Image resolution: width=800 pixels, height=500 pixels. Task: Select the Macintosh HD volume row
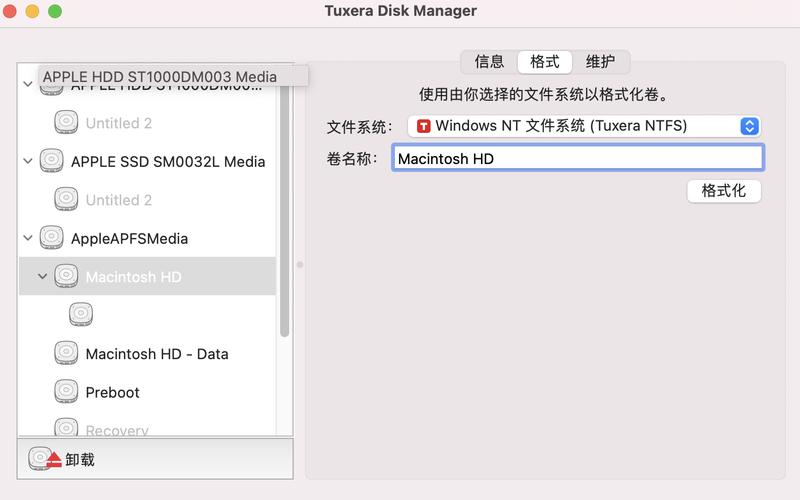[x=147, y=276]
